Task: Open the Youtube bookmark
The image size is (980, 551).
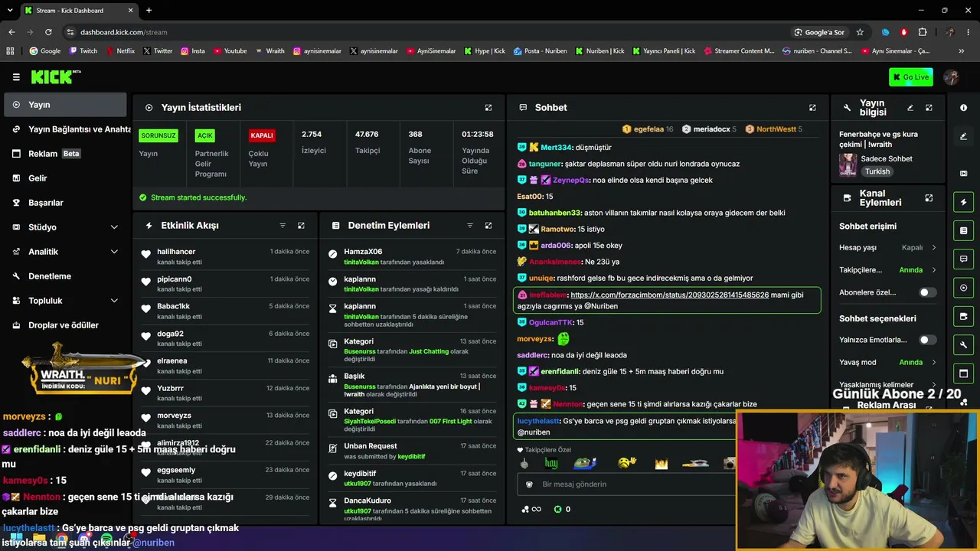Action: (x=230, y=51)
